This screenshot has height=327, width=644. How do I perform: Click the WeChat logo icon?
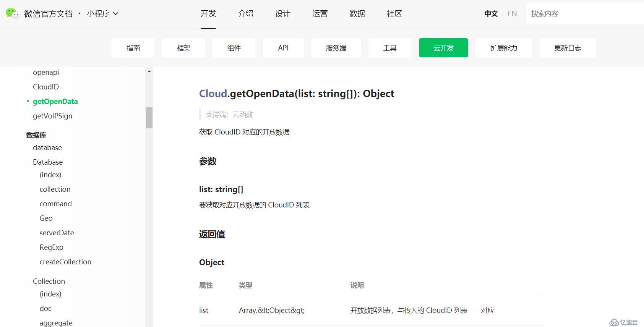click(13, 13)
